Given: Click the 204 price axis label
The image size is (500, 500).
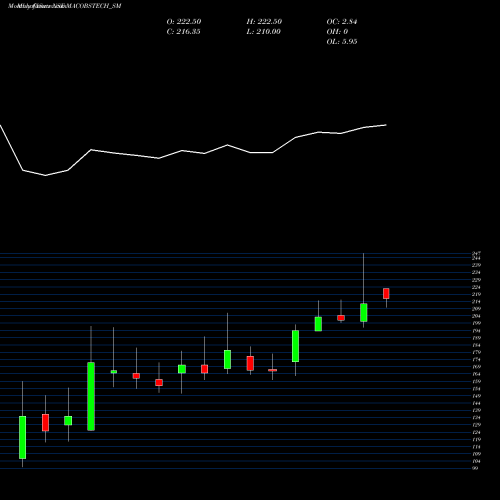Looking at the screenshot, I should point(476,316).
